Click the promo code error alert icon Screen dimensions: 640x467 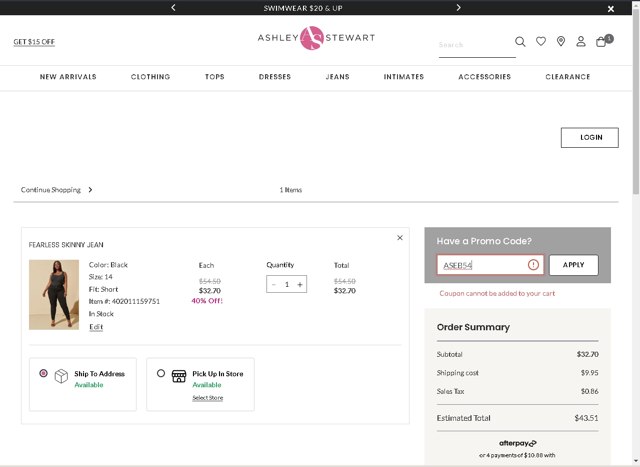533,265
